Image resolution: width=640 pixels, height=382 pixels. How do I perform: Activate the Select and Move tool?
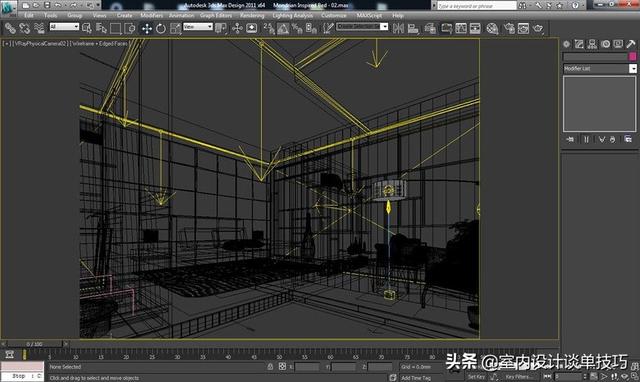click(x=147, y=28)
